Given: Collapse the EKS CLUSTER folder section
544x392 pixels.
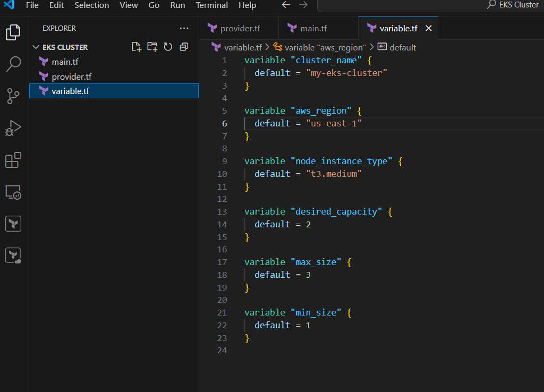Looking at the screenshot, I should [36, 47].
